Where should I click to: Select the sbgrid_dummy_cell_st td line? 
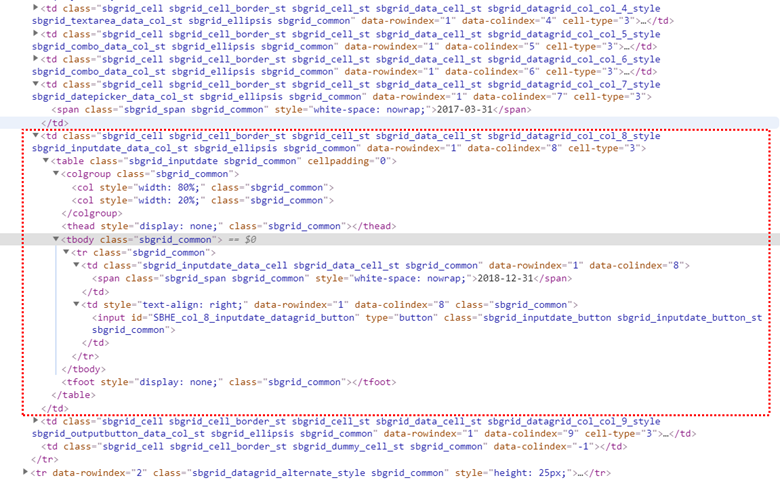[x=335, y=447]
